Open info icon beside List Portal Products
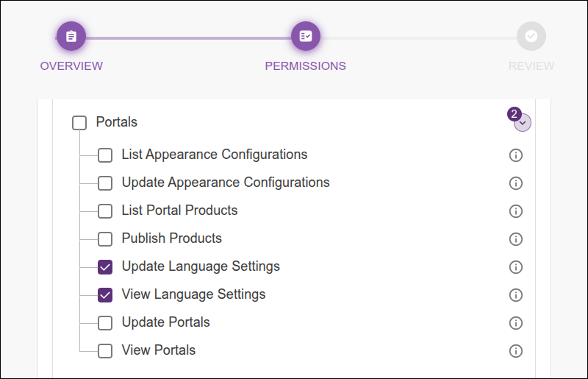Screen dimensions: 588x379 pos(516,211)
